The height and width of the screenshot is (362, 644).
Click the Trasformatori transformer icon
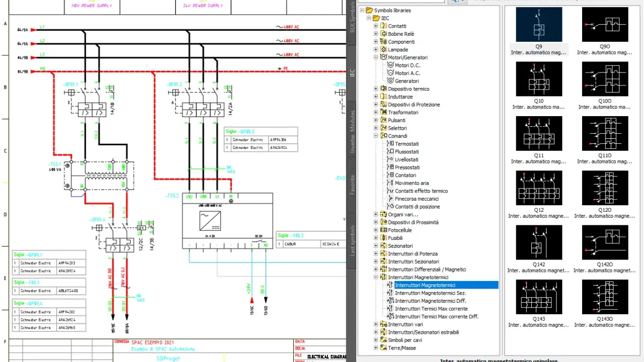384,113
